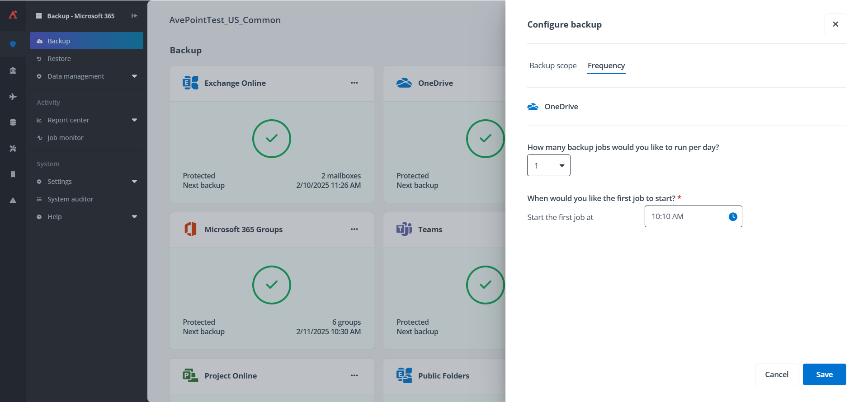Screen dimensions: 868x402
Task: Click '2/10/2025 11:26 AM' next backup time
Action: point(329,185)
